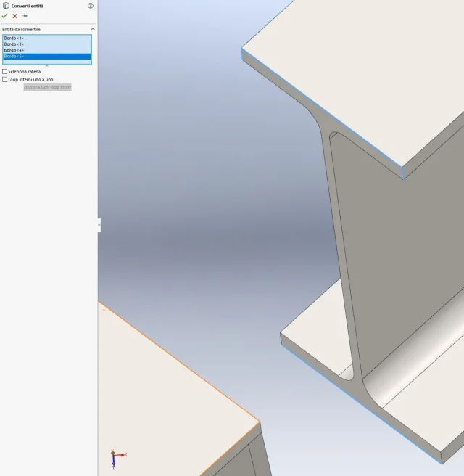Select Bordo<4> in the entity list
The width and height of the screenshot is (464, 476).
(x=47, y=50)
